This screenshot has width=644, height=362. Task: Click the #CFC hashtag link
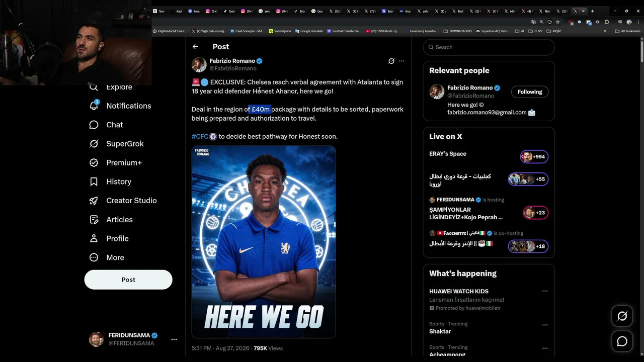pos(200,136)
